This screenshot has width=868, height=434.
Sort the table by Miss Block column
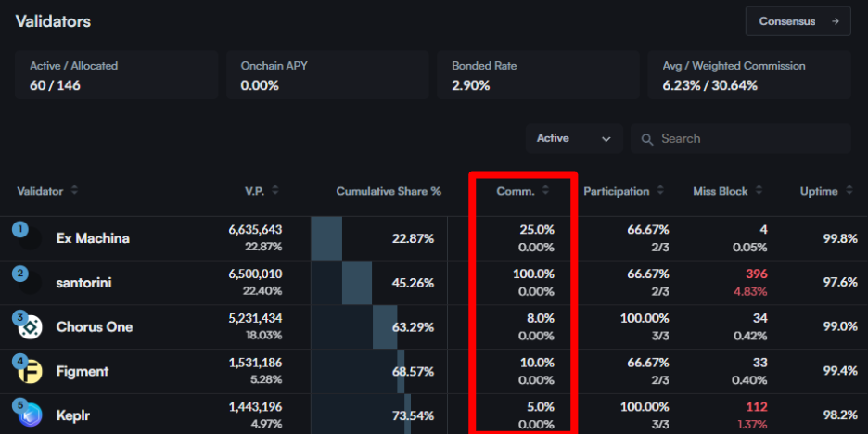pyautogui.click(x=727, y=191)
